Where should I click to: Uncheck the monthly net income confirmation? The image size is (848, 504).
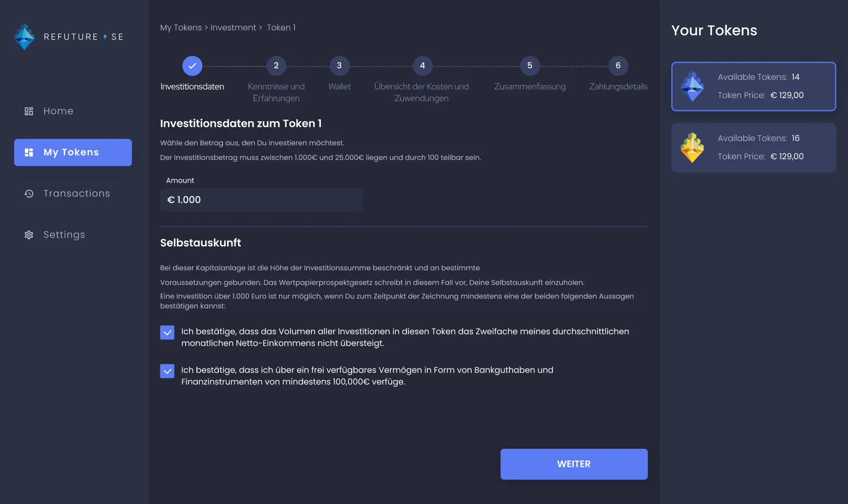point(167,332)
